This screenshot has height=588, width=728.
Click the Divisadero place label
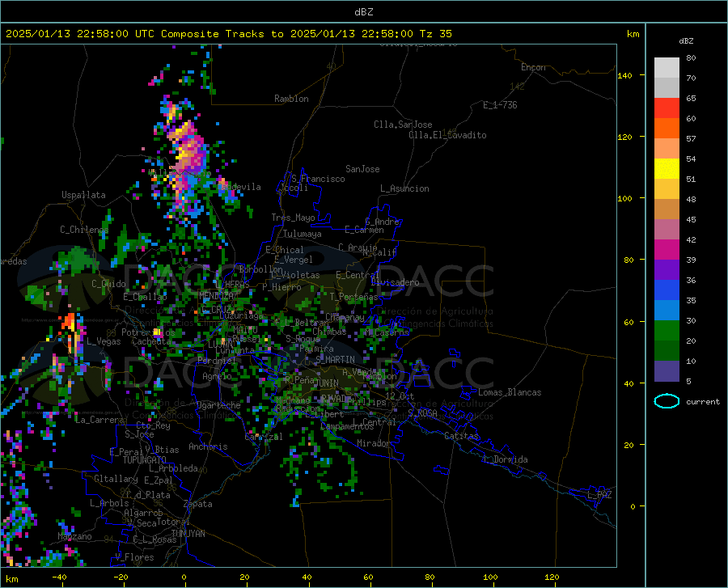(x=395, y=282)
